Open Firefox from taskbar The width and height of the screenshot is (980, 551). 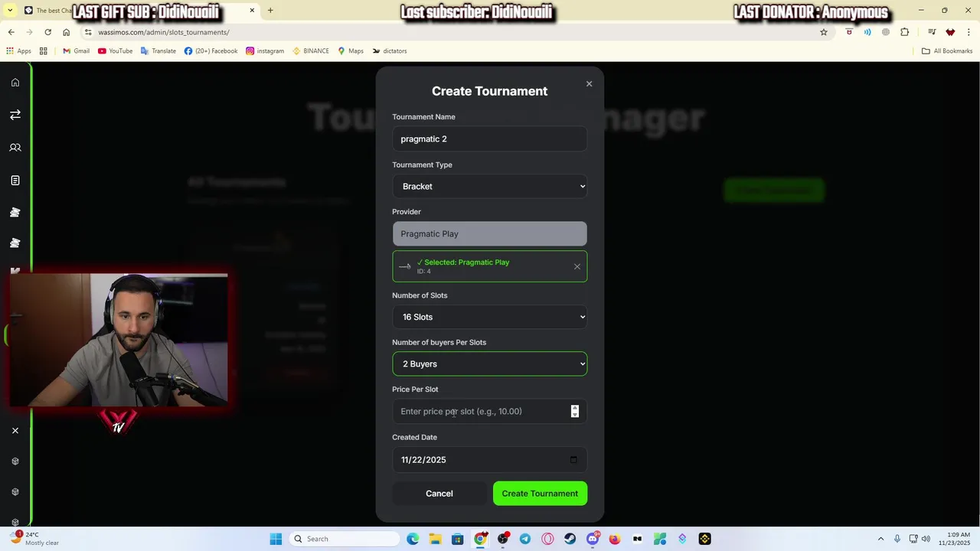(615, 539)
